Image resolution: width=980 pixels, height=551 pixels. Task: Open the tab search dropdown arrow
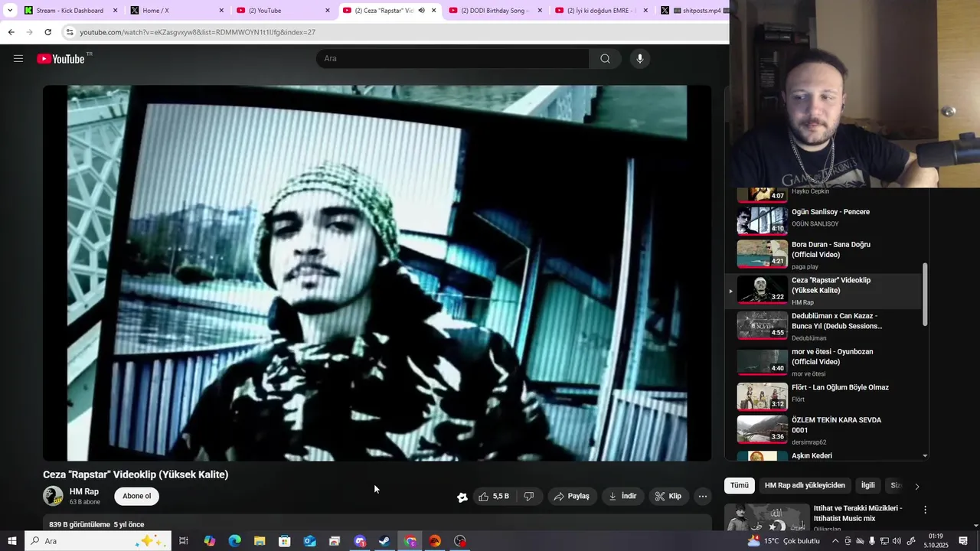(10, 10)
